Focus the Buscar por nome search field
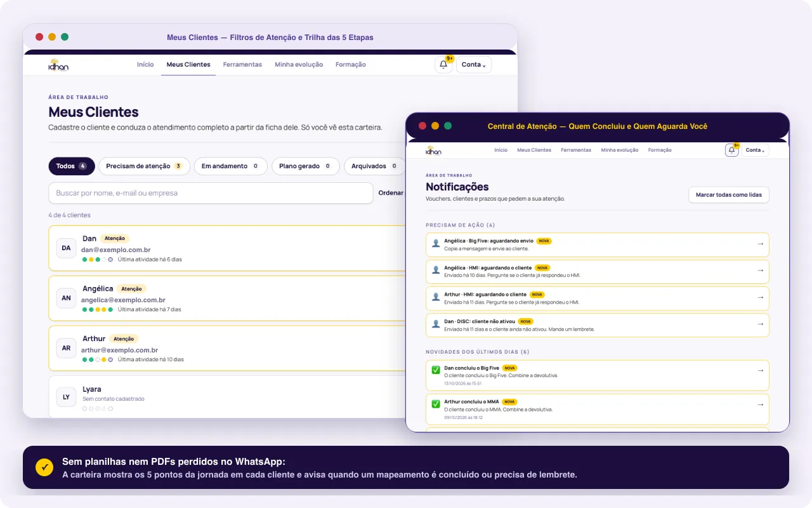 [211, 193]
